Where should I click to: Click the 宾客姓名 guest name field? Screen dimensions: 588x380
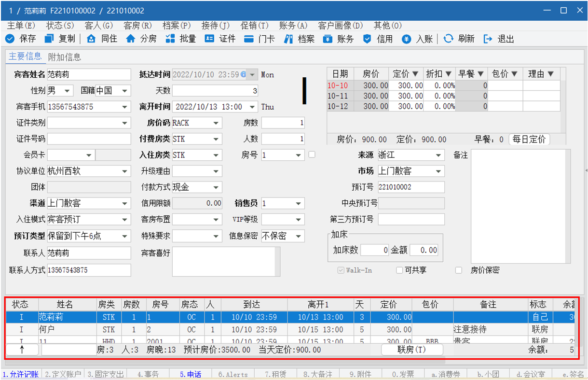tap(89, 75)
